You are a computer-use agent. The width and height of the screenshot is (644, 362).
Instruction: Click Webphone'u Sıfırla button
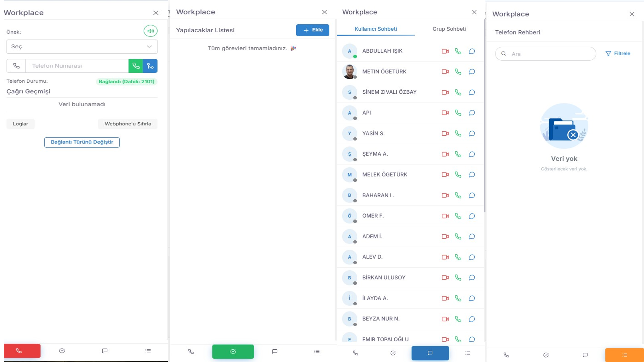point(128,124)
